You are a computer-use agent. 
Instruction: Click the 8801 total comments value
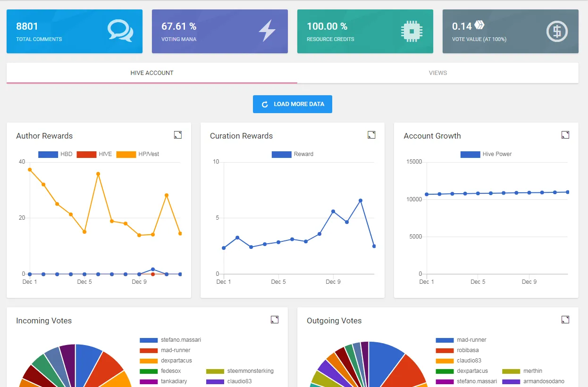coord(27,26)
